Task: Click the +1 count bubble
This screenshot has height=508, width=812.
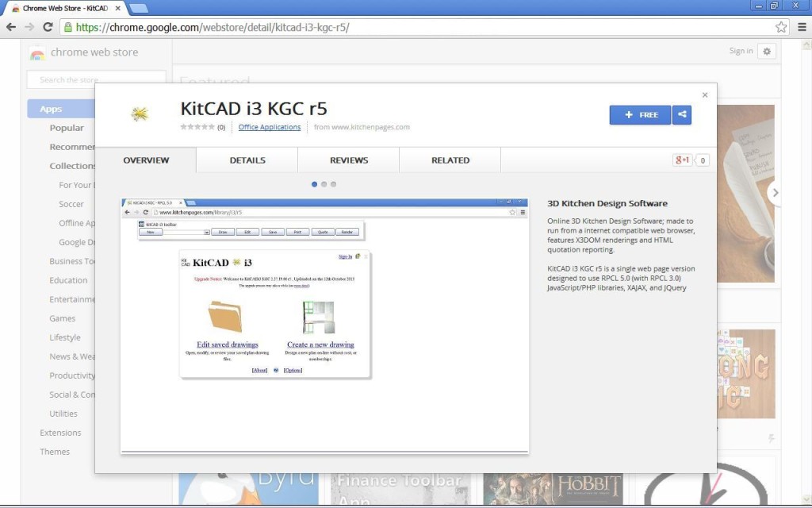Action: [x=703, y=160]
